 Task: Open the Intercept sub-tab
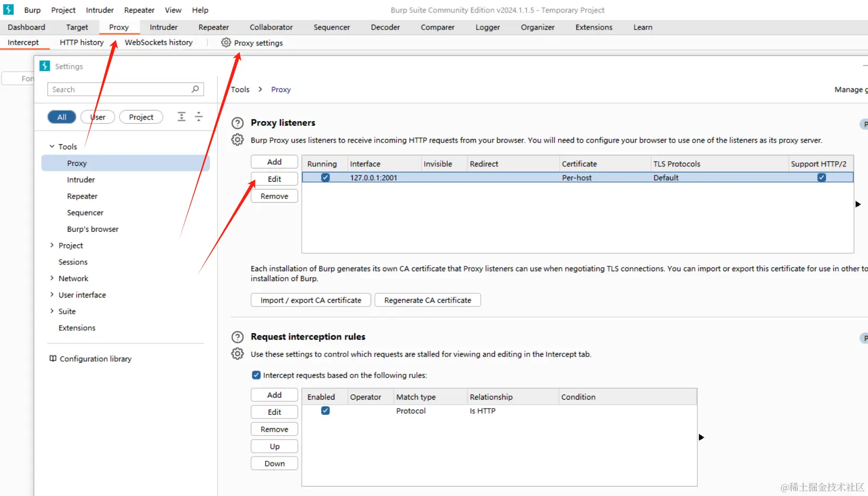click(23, 43)
